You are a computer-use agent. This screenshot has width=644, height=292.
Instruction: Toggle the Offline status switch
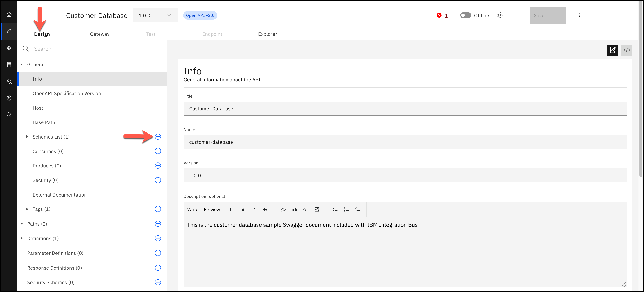[465, 15]
